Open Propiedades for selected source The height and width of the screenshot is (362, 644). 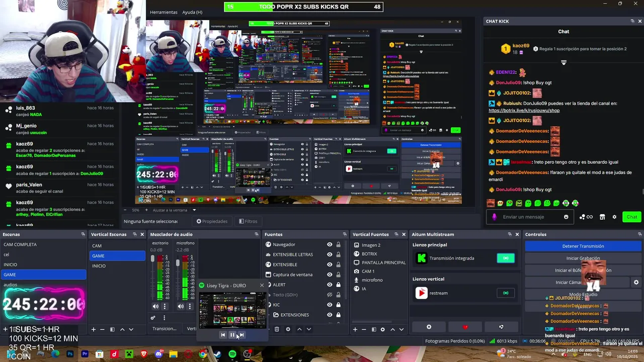point(212,221)
